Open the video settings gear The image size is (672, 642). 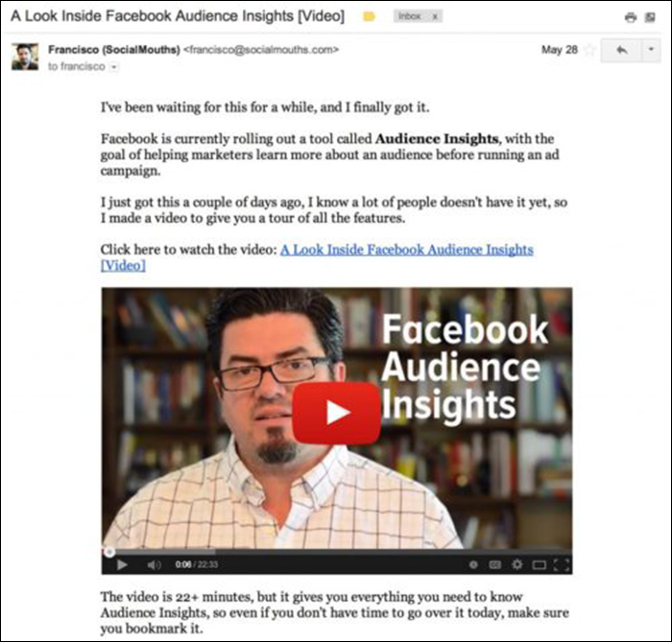point(517,564)
